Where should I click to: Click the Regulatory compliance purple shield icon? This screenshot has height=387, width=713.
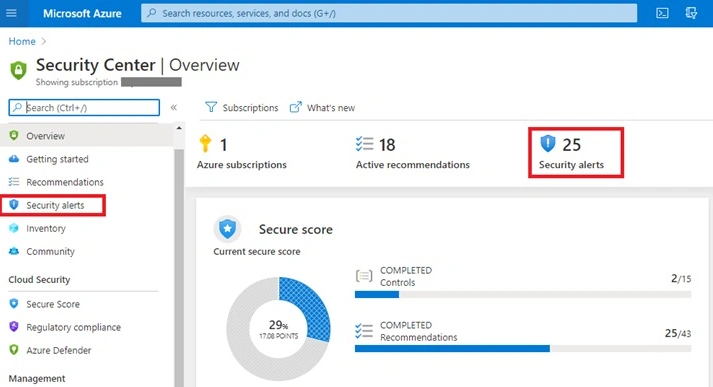click(x=14, y=327)
